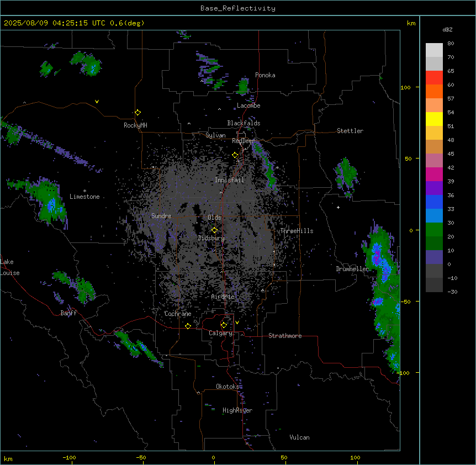Select the green legend swatch below 30

tap(434, 230)
